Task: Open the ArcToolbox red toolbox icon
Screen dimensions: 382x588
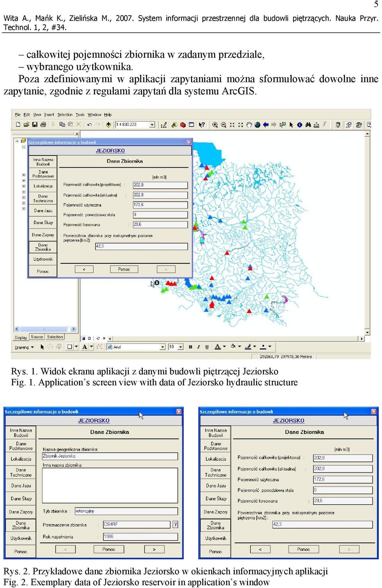Action: 183,125
